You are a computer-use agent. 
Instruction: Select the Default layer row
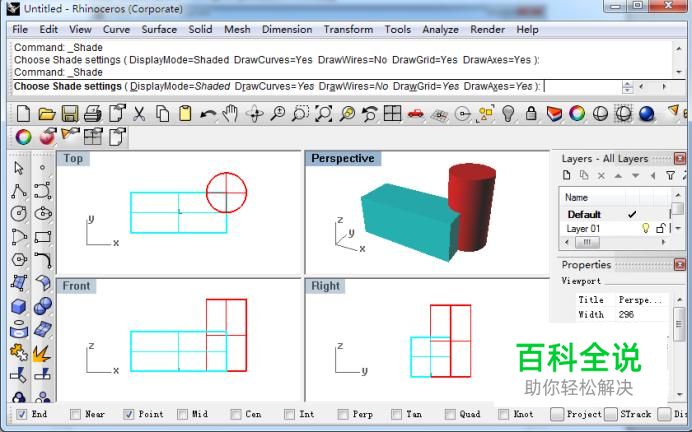617,214
